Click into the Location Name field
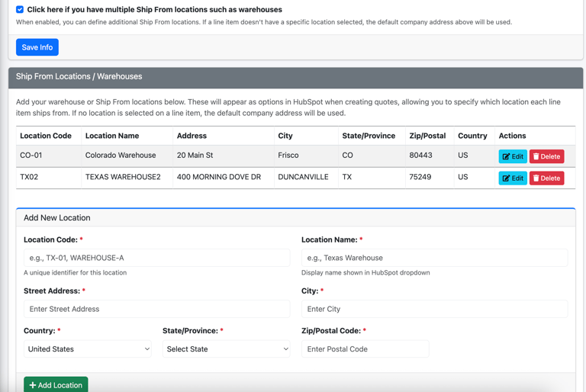 coord(434,258)
